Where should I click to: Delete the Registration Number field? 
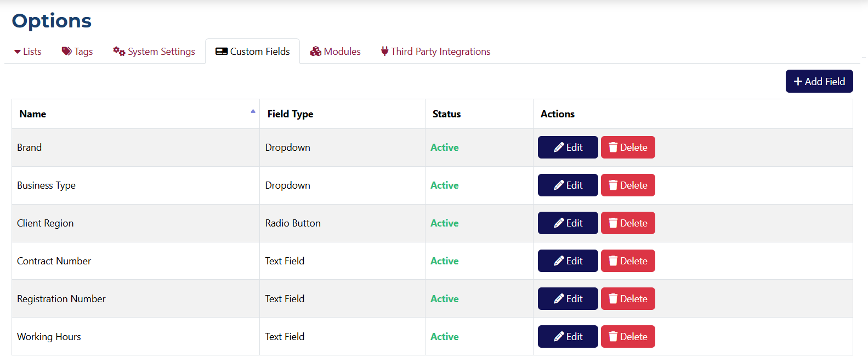tap(628, 299)
